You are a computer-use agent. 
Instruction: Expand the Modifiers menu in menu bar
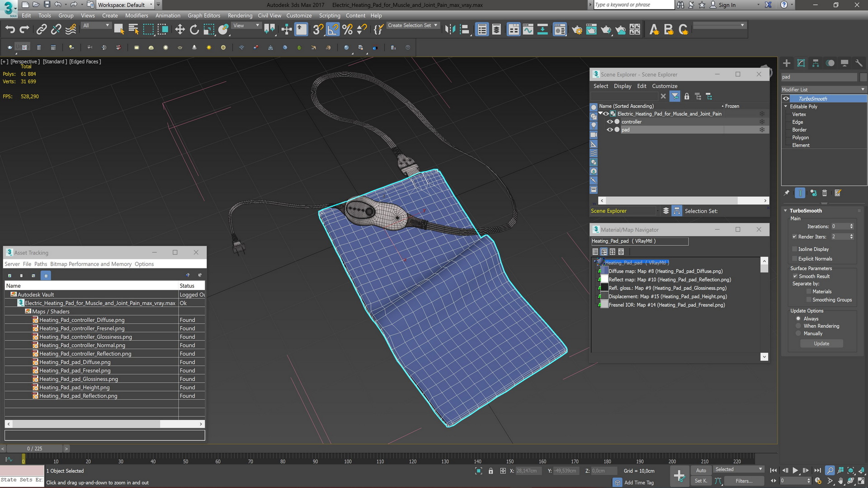(137, 15)
